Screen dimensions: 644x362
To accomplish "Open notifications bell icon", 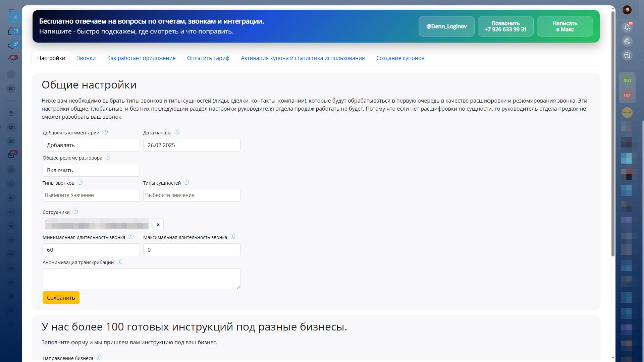I will (x=627, y=27).
